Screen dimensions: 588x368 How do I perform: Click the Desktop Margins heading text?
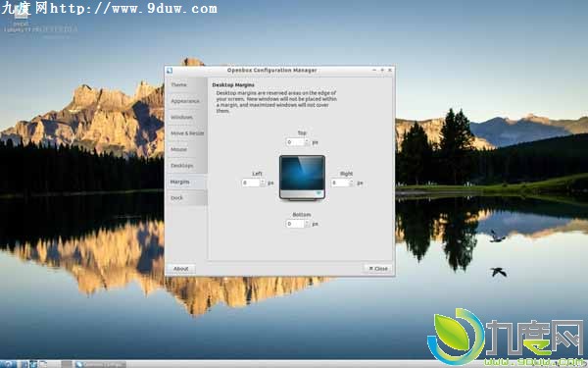click(233, 85)
